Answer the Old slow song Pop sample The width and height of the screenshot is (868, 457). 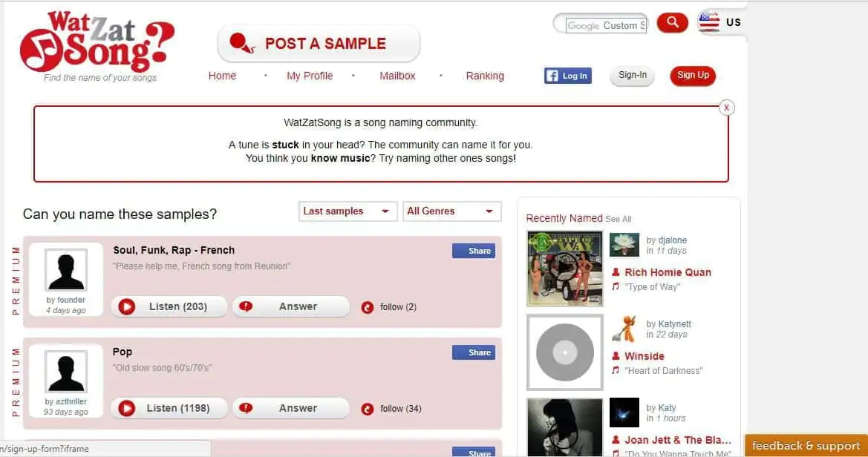[291, 408]
